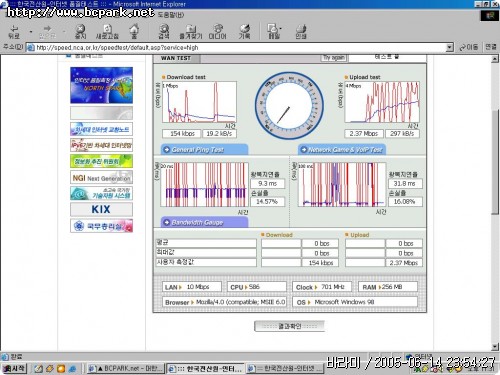Image resolution: width=500 pixels, height=375 pixels.
Task: Click the Refresh toolbar icon
Action: tap(107, 32)
